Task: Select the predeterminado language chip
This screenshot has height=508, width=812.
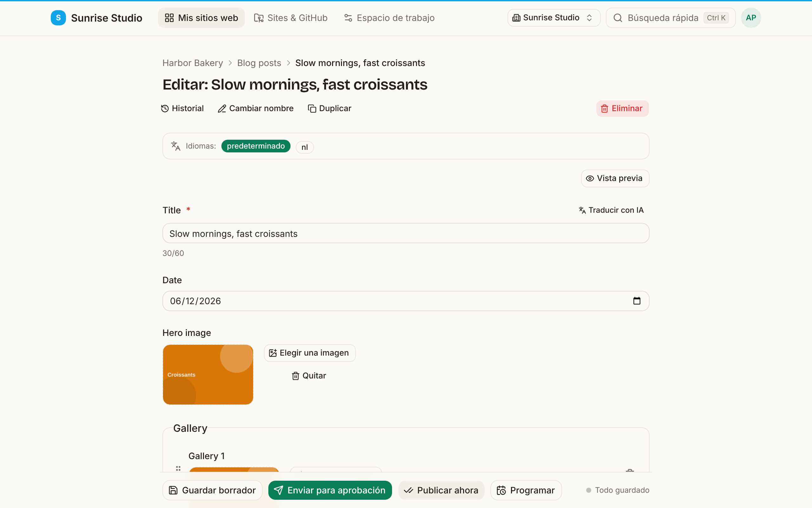Action: coord(256,146)
